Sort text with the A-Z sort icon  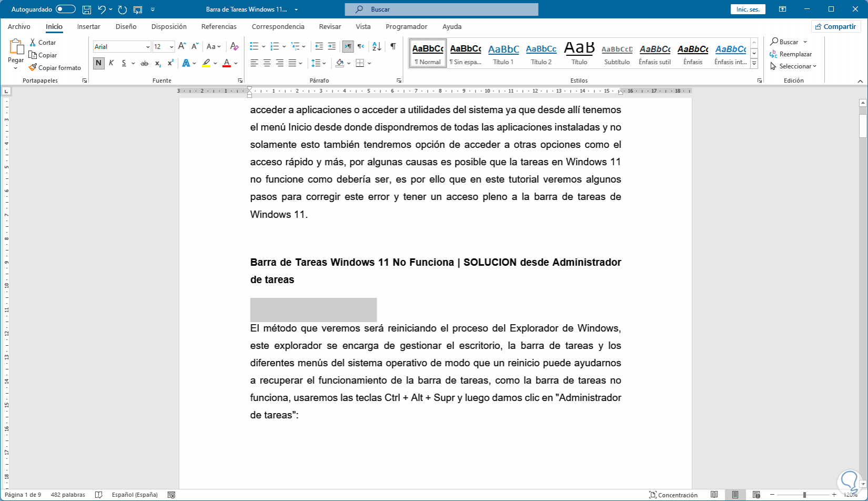pyautogui.click(x=377, y=46)
